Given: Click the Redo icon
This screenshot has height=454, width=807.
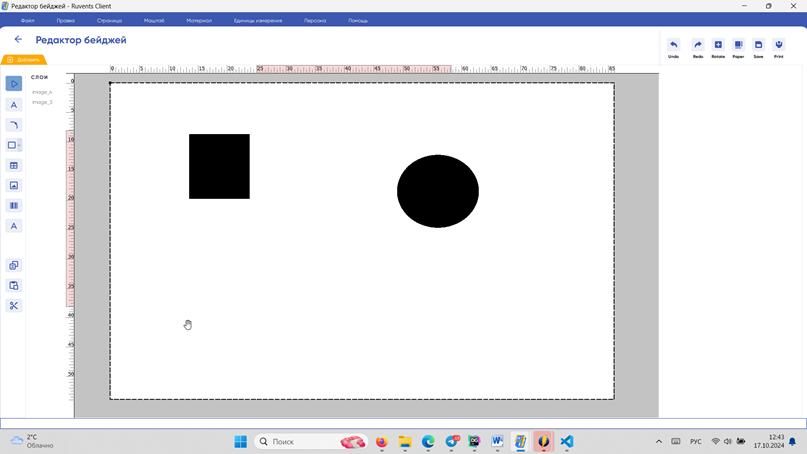Looking at the screenshot, I should pyautogui.click(x=698, y=45).
